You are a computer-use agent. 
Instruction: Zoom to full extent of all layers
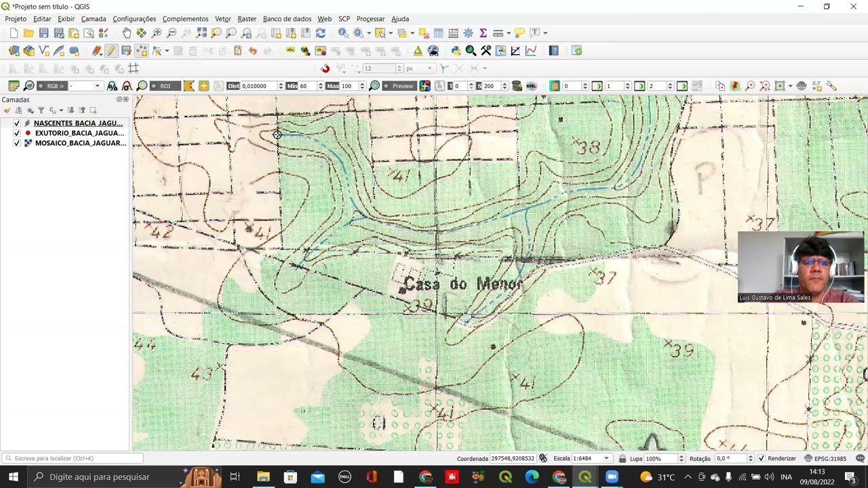pos(201,33)
